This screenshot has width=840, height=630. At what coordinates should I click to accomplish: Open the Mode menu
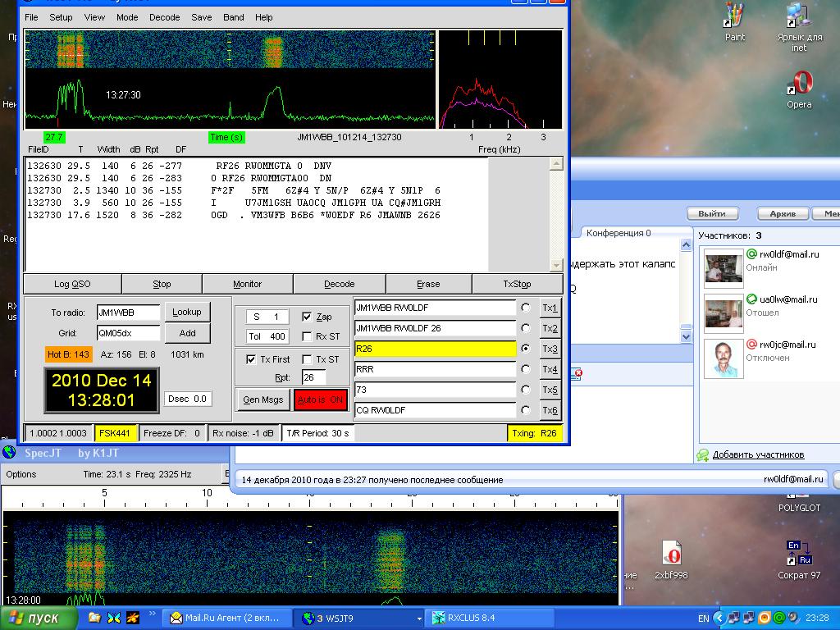[127, 17]
